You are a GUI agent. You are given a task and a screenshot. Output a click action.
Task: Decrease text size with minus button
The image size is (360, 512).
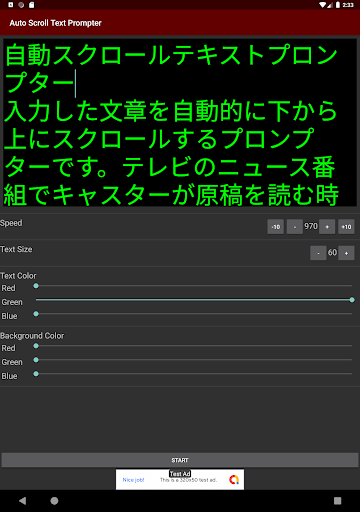(318, 253)
